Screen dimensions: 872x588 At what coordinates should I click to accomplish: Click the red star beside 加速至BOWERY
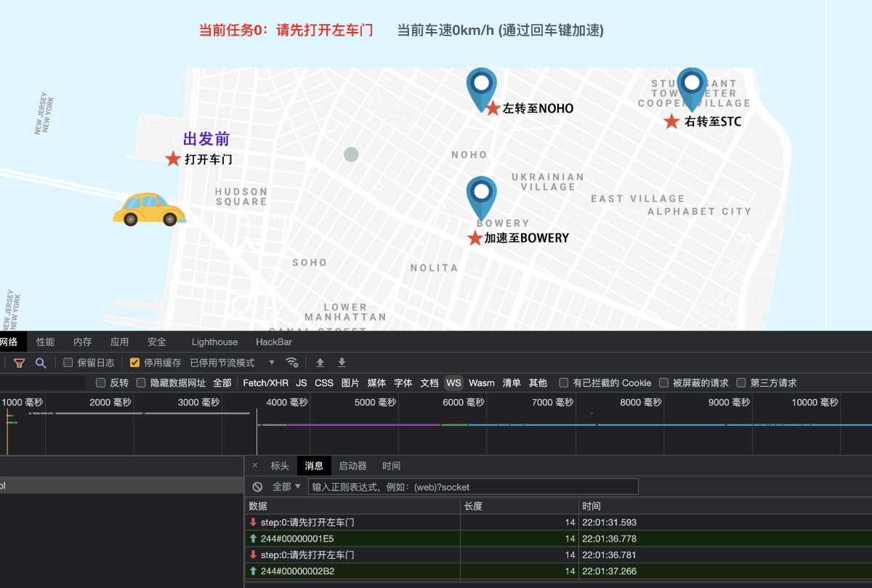(475, 238)
